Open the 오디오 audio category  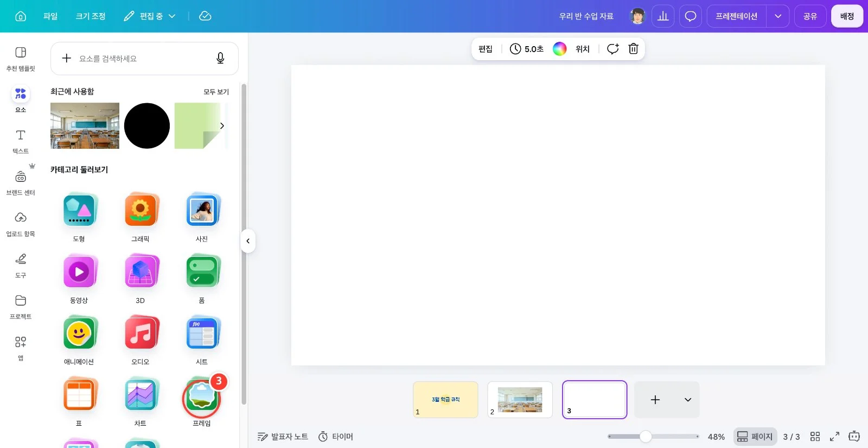pyautogui.click(x=141, y=340)
